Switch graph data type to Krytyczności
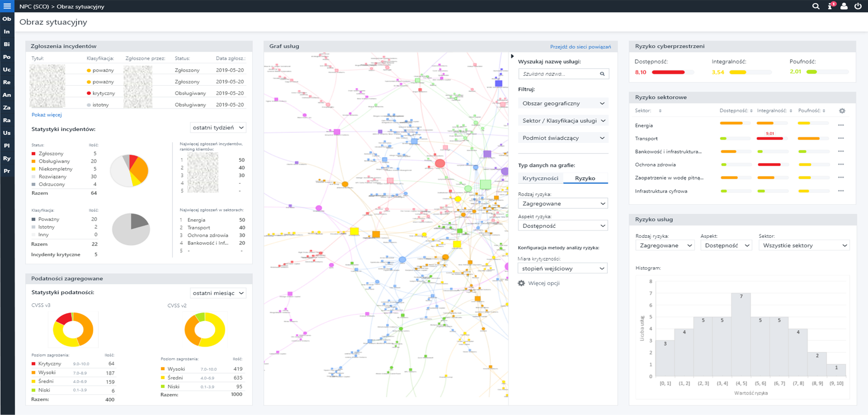The width and height of the screenshot is (868, 415). click(540, 178)
